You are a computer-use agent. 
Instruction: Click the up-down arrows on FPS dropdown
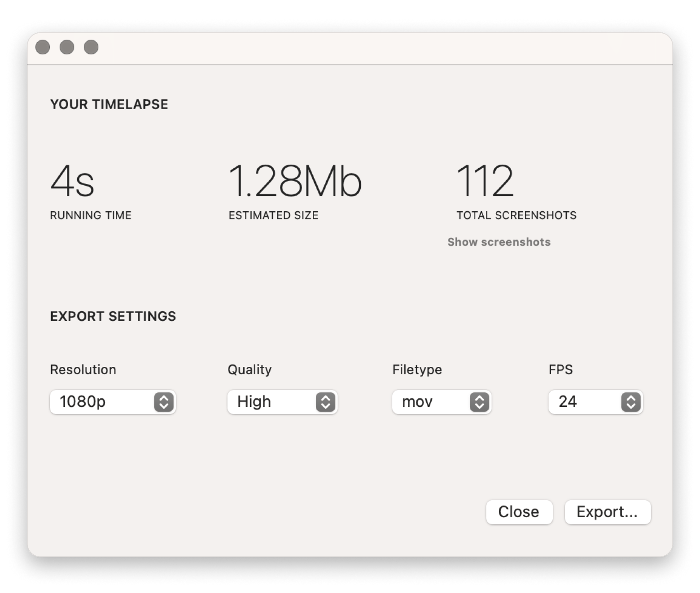(631, 402)
